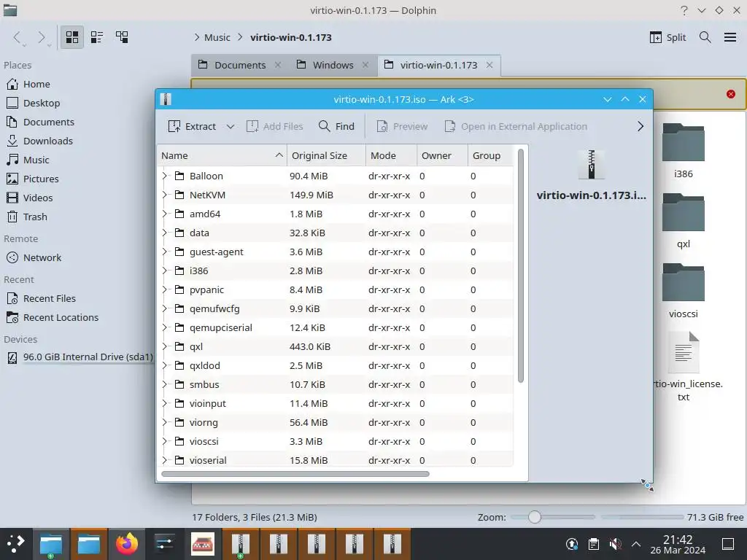
Task: Open Dolphin hamburger menu
Action: (x=730, y=37)
